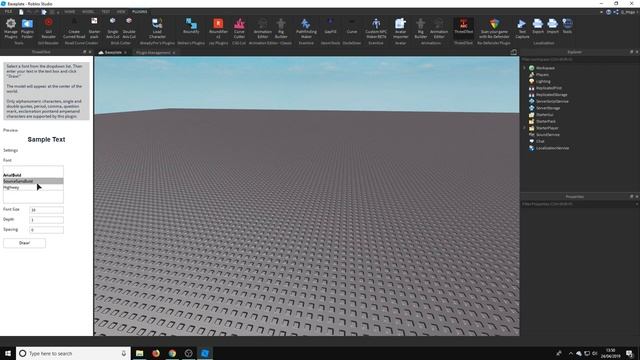Open the Roundifier v2 plugin
This screenshot has height=360, width=640.
pos(218,28)
